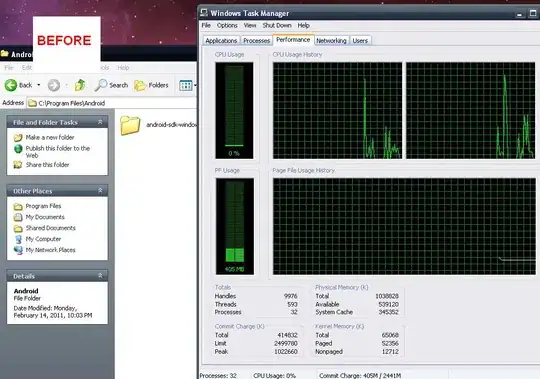Minimize the Windows Task Manager window

(x=520, y=14)
